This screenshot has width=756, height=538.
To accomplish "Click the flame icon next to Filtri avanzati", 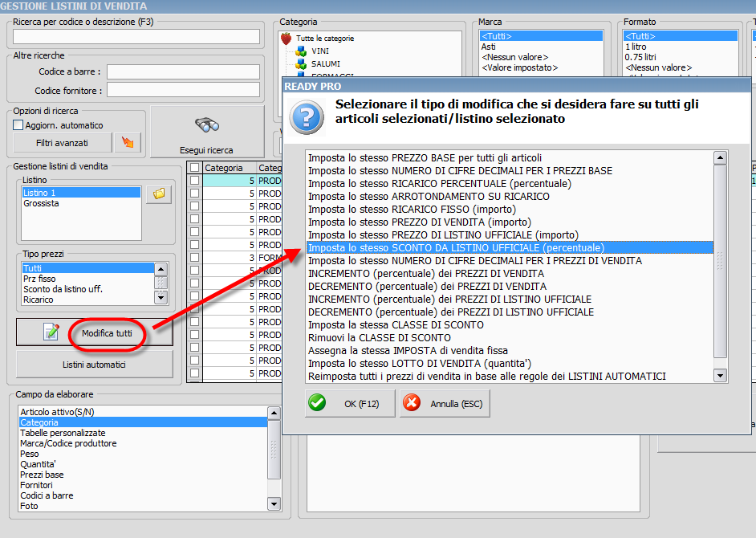I will (x=128, y=142).
